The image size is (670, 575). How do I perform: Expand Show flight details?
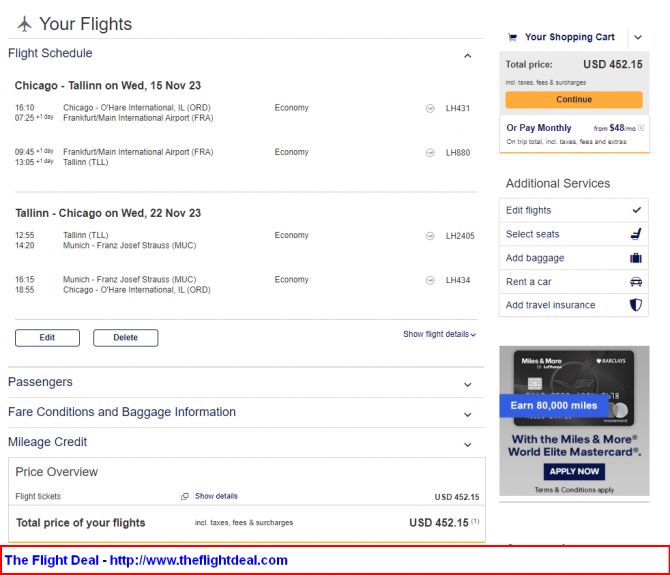click(439, 334)
